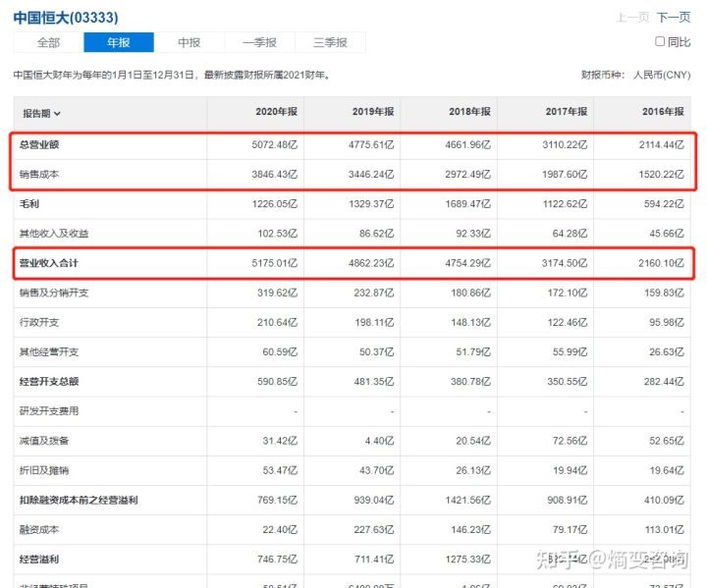Select the 2018年报 column header
707x588 pixels.
(469, 111)
